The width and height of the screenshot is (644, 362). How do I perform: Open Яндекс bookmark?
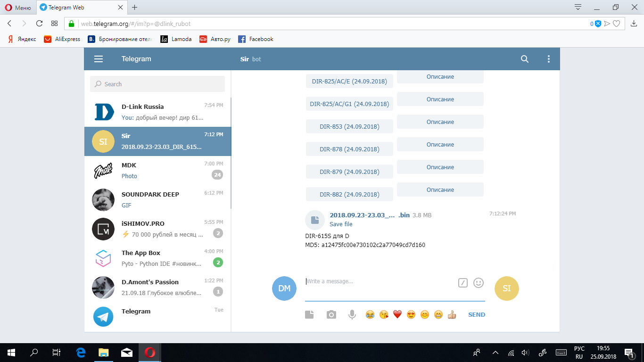22,39
